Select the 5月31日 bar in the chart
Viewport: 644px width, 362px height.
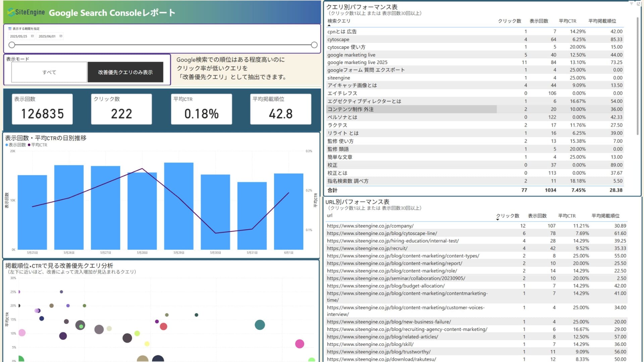coord(252,216)
